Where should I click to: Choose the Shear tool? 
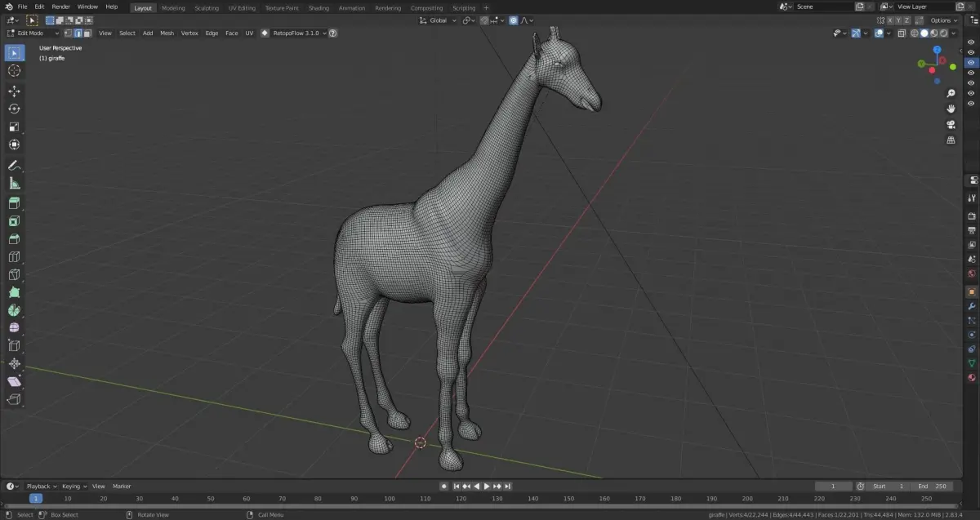point(14,382)
